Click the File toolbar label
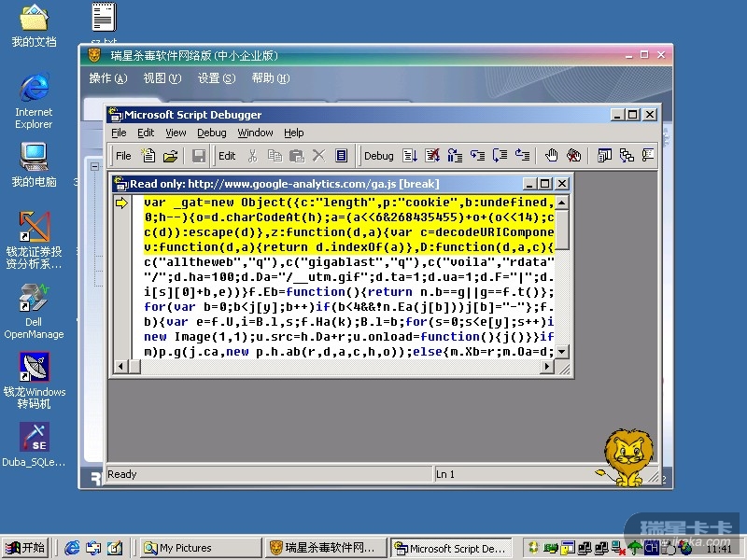Image resolution: width=747 pixels, height=560 pixels. [123, 156]
